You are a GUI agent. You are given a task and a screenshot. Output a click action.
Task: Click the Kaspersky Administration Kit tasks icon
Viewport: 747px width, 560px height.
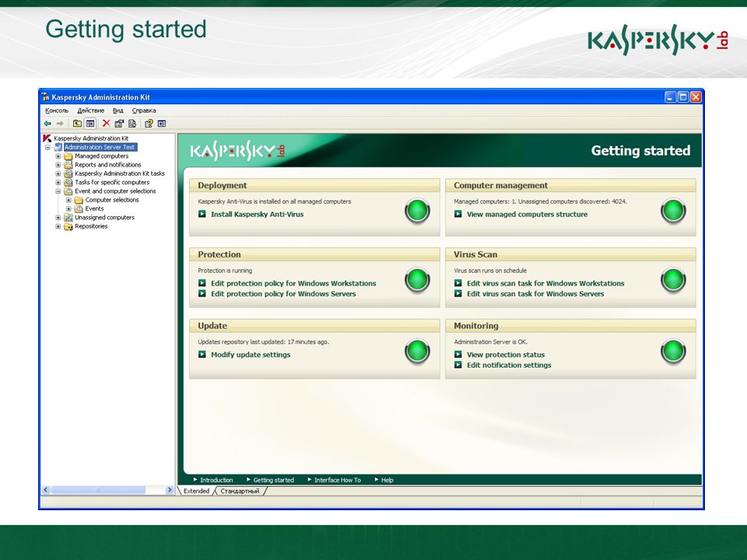(68, 173)
